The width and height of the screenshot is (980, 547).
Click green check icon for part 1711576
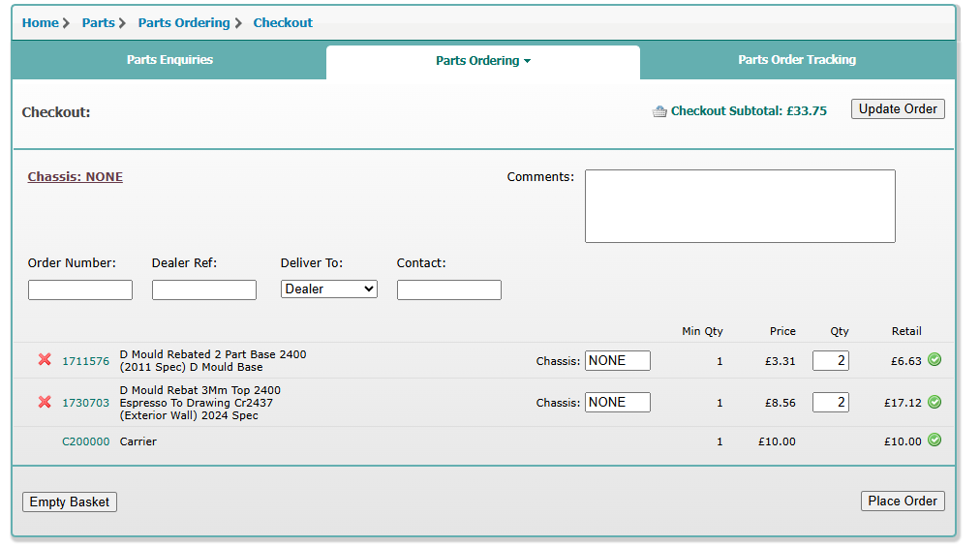click(934, 360)
